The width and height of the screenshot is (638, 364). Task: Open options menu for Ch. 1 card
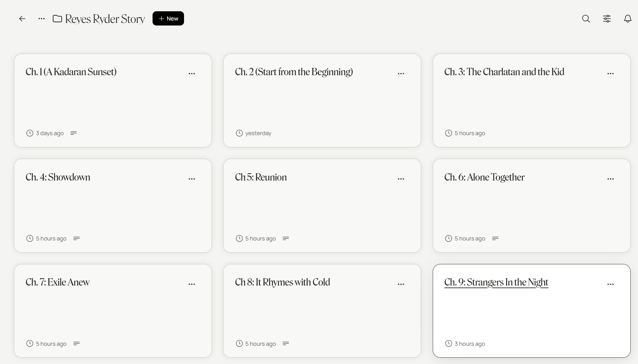pyautogui.click(x=192, y=74)
